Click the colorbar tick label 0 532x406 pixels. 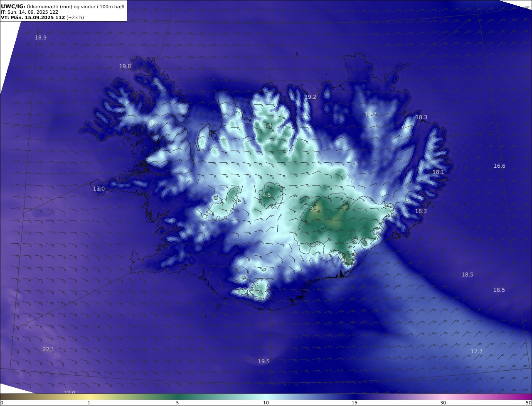[1, 403]
